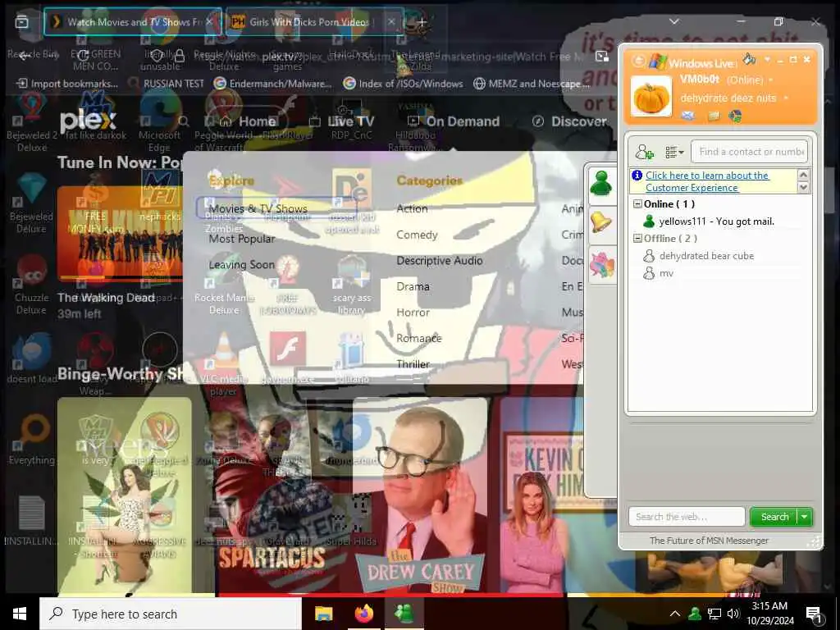Open the Search button dropdown arrow

805,517
